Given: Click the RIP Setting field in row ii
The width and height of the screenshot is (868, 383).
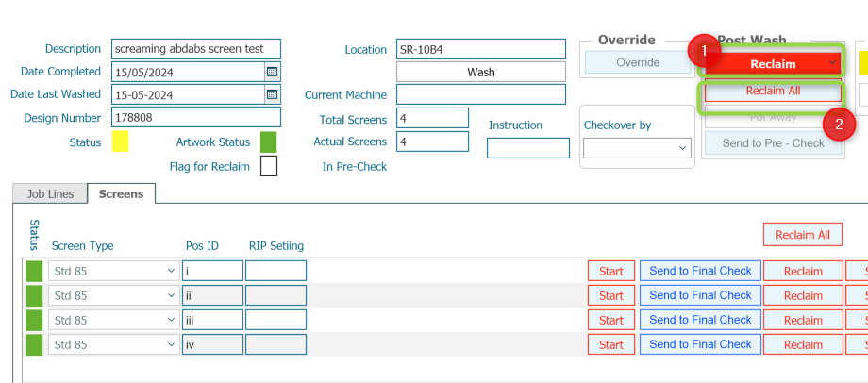Looking at the screenshot, I should pyautogui.click(x=275, y=295).
